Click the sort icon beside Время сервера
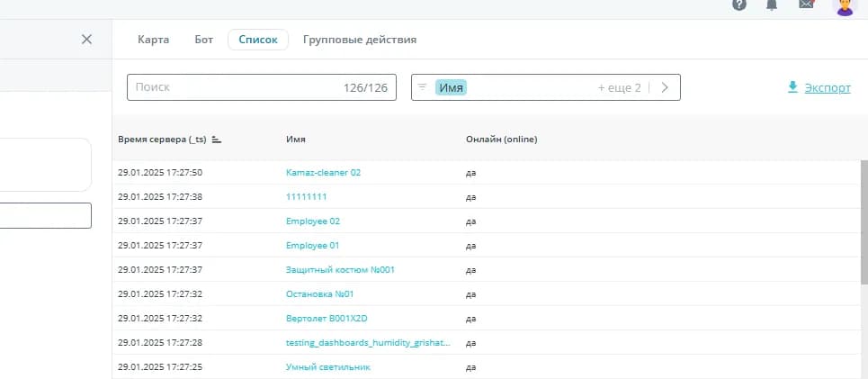Image resolution: width=868 pixels, height=379 pixels. (217, 140)
